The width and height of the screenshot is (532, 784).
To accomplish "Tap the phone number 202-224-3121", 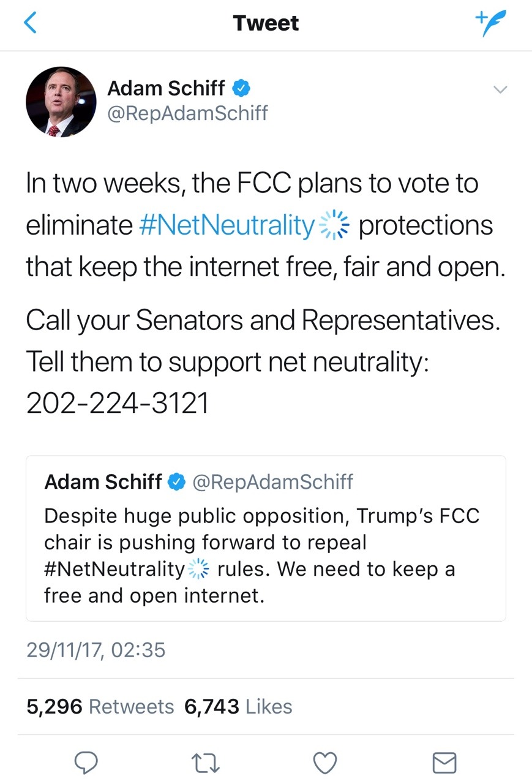I will coord(118,402).
